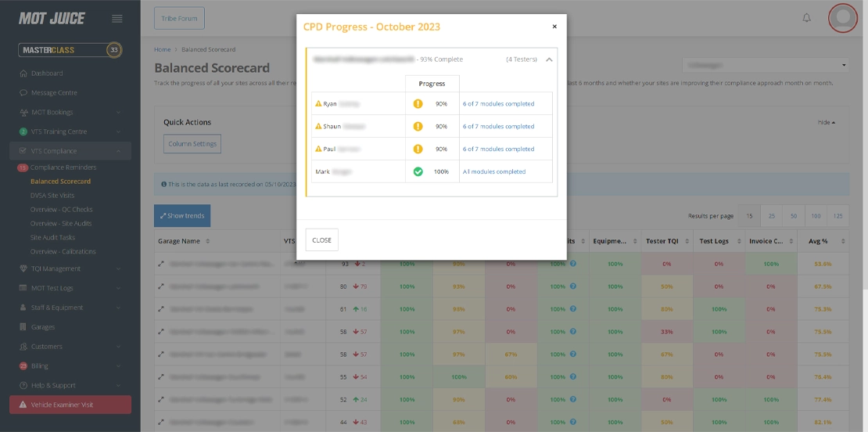Set results per page to 15
This screenshot has height=432, width=868.
[x=750, y=216]
